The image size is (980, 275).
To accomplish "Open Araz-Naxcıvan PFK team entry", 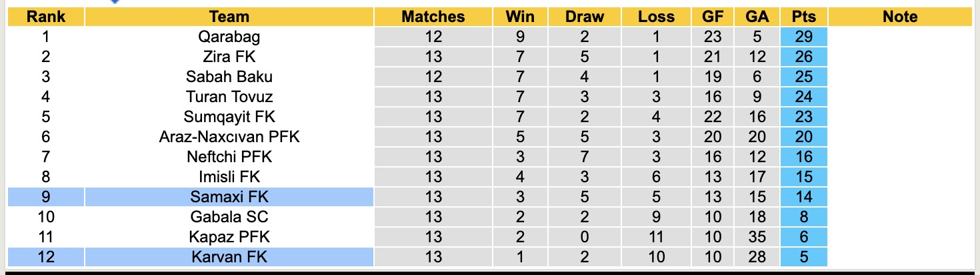I will click(x=229, y=137).
